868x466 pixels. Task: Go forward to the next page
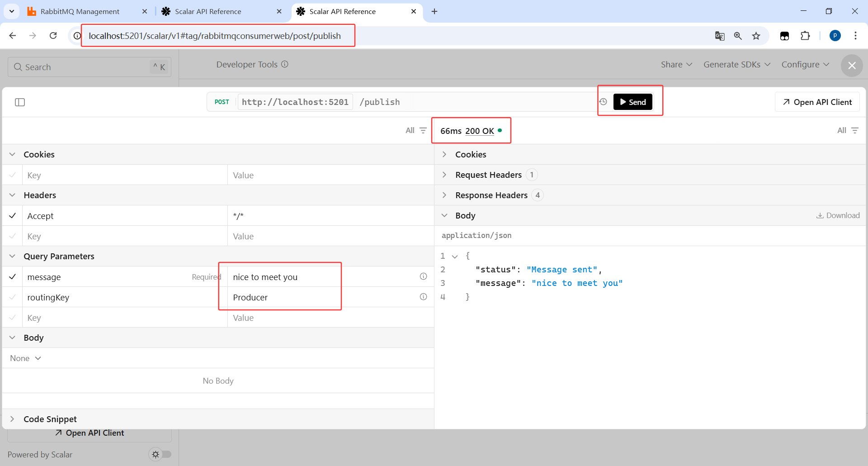tap(33, 36)
